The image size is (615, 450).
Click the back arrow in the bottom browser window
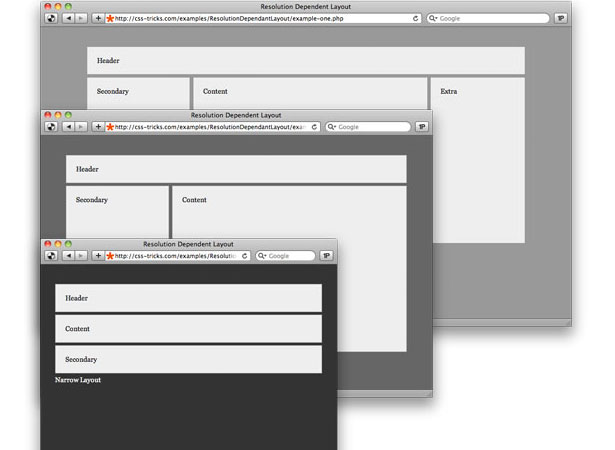(x=68, y=256)
